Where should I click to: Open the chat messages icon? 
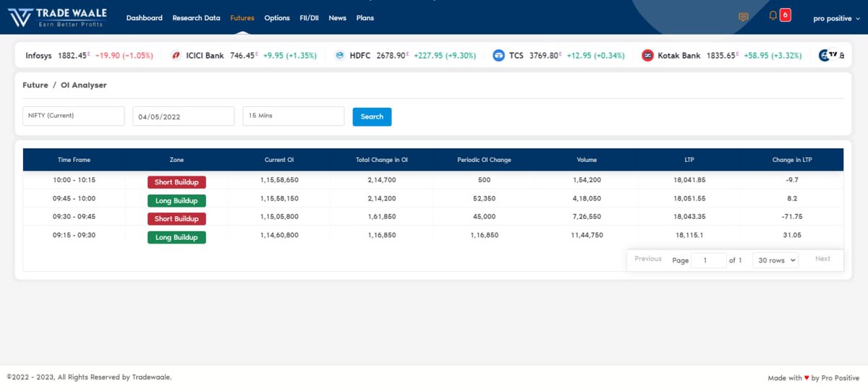(744, 17)
